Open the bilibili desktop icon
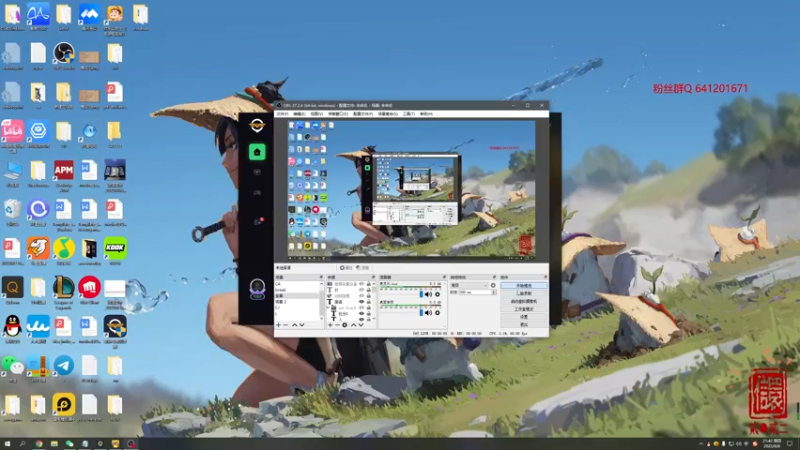 point(12,135)
